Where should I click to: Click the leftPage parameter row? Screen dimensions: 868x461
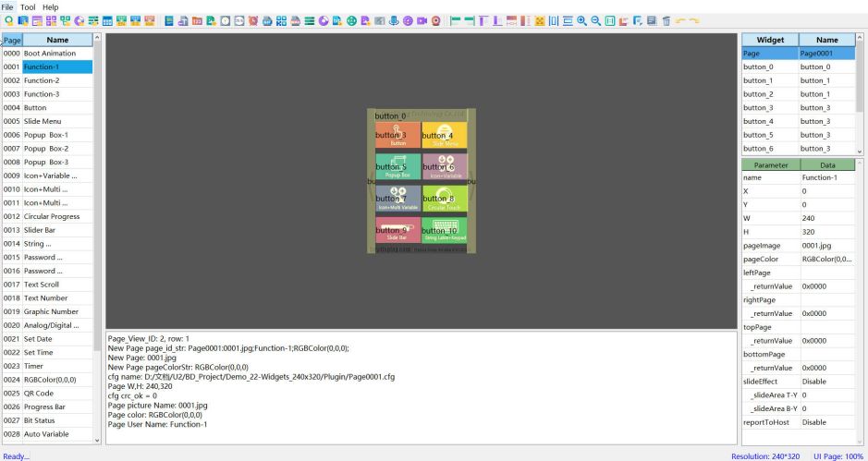[799, 273]
